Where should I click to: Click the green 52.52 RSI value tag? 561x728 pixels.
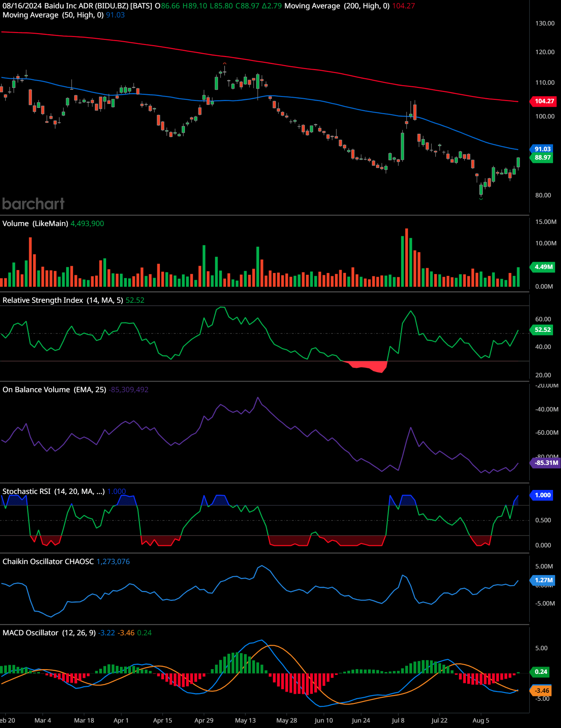541,330
